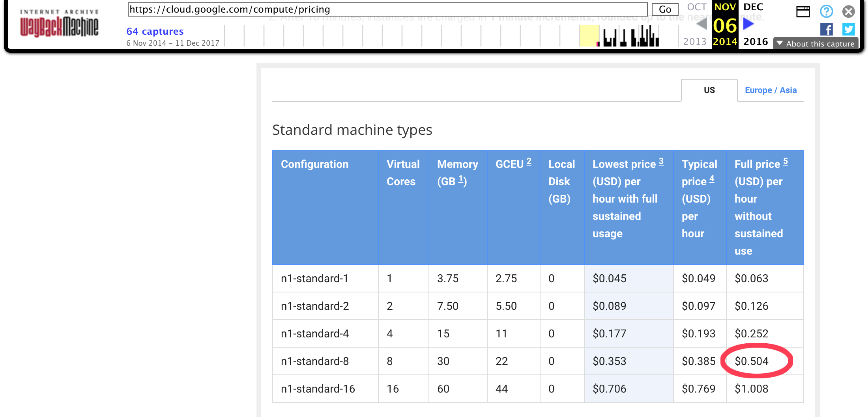Expand the About this capture dropdown
The height and width of the screenshot is (417, 868).
tap(816, 44)
